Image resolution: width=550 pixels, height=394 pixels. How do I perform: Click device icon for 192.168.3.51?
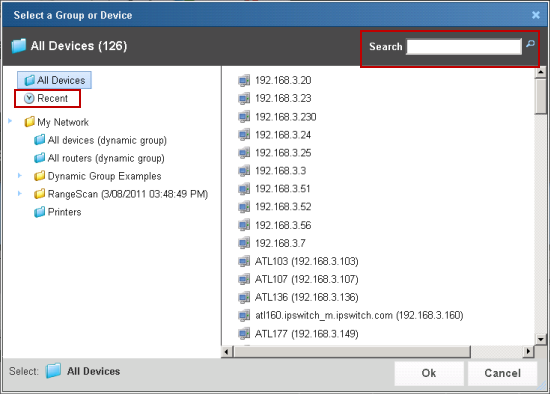coord(244,189)
